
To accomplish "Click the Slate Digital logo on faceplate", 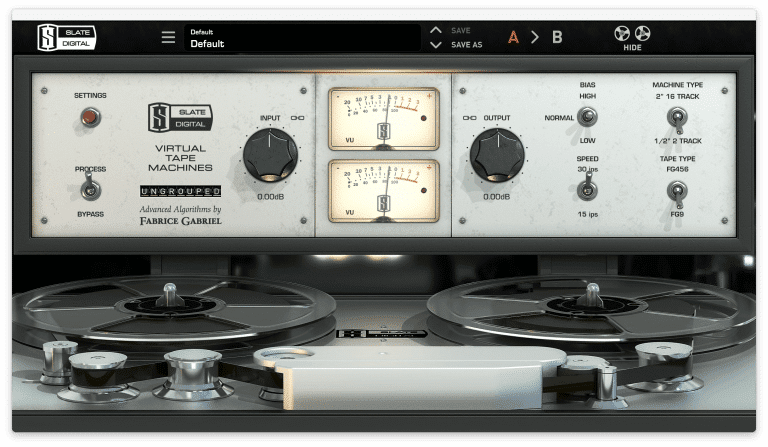I will 180,117.
